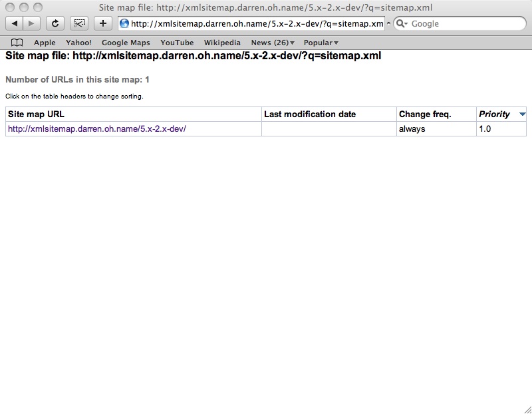Click the window resize grip corner
Image resolution: width=532 pixels, height=414 pixels.
click(527, 409)
